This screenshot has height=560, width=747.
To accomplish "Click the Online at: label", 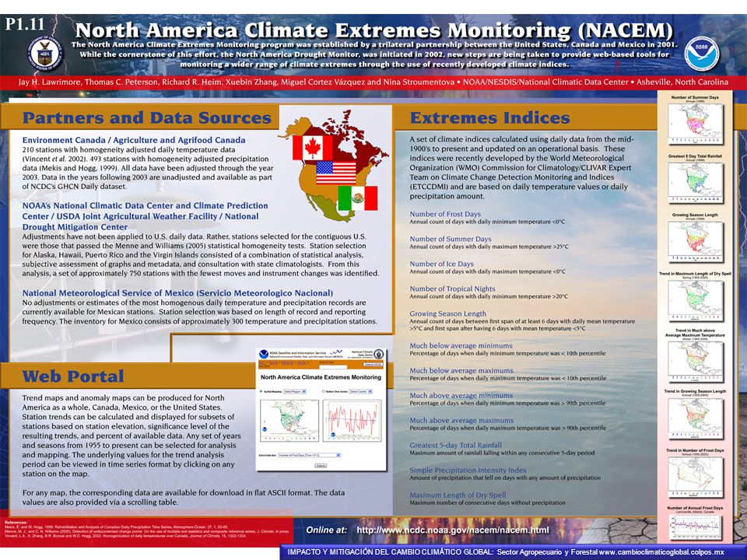I will tap(327, 530).
